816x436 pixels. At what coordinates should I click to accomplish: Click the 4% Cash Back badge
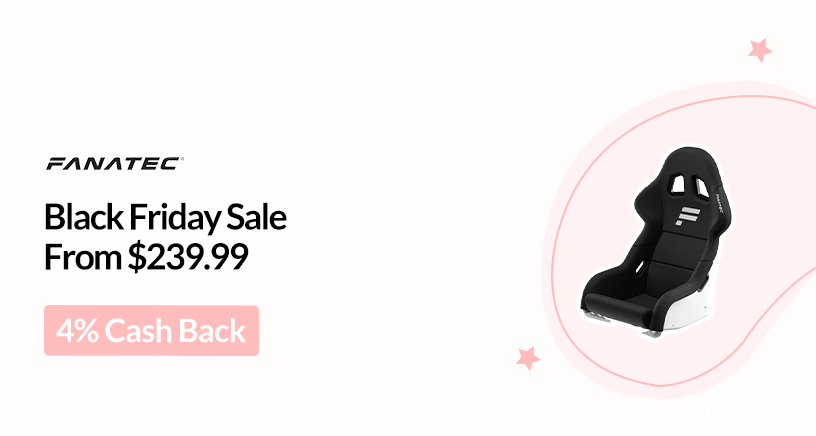(151, 330)
